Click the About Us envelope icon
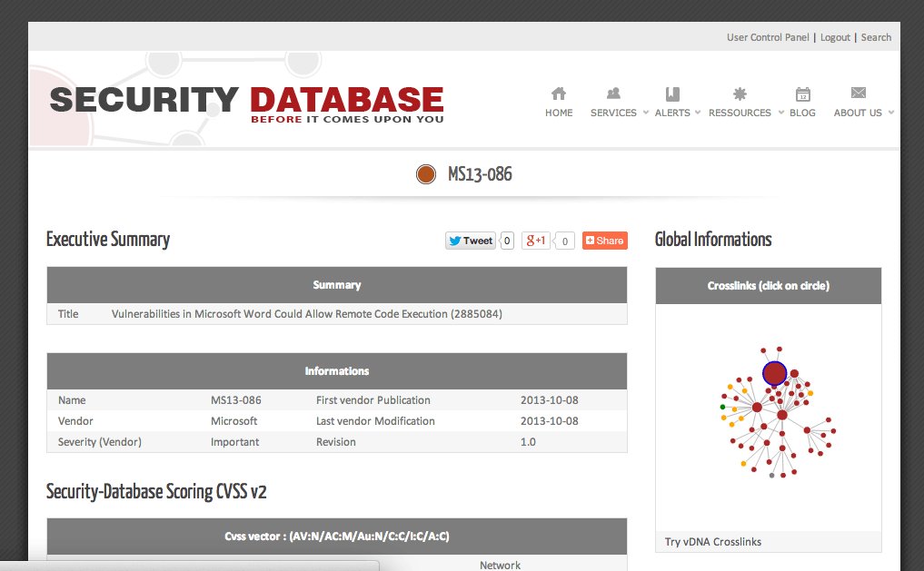The height and width of the screenshot is (571, 924). [859, 93]
